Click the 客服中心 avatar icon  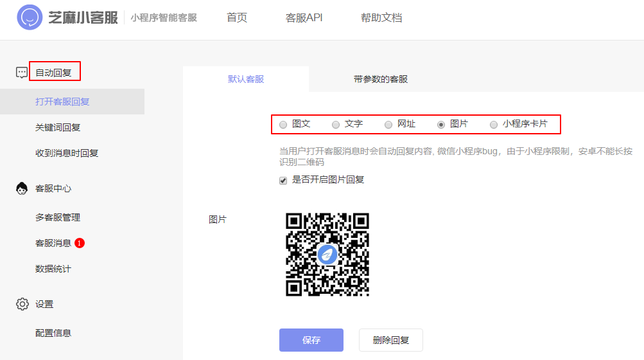[22, 188]
